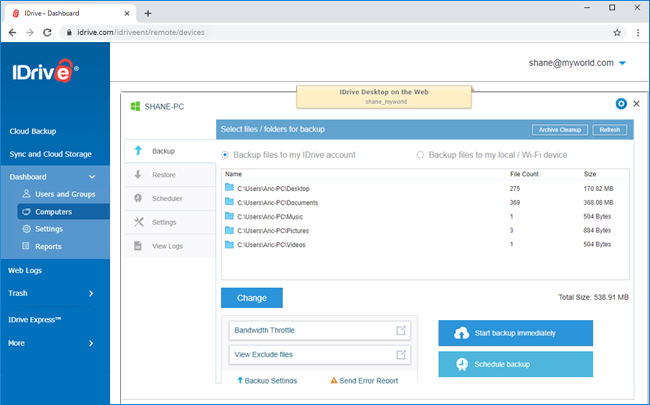The image size is (650, 405).
Task: Select Backup files to my IDrive account
Action: [x=225, y=155]
